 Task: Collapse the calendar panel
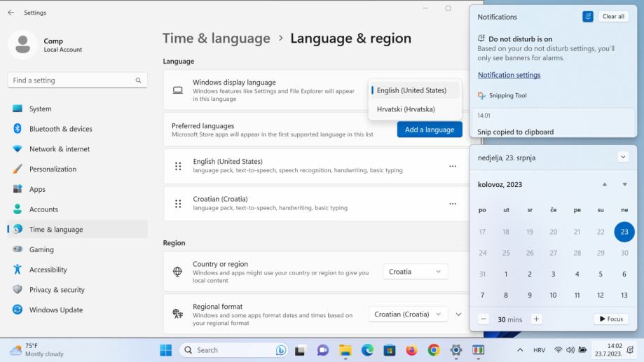[623, 158]
